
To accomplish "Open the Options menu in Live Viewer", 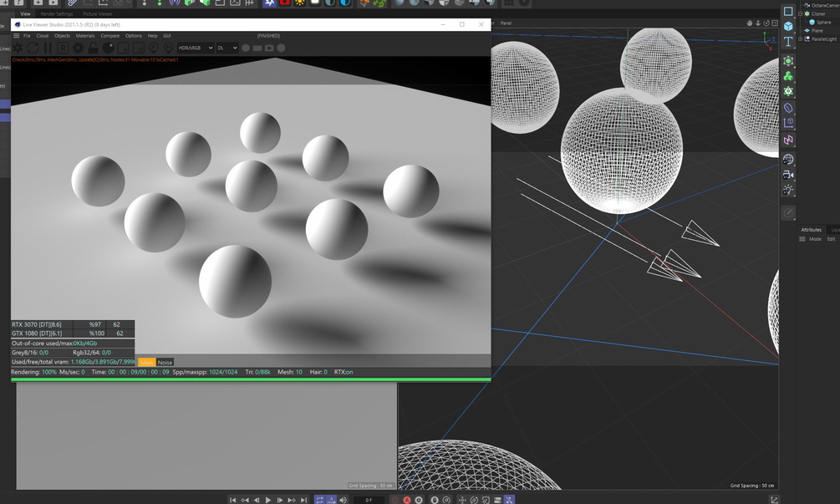I will pyautogui.click(x=134, y=36).
